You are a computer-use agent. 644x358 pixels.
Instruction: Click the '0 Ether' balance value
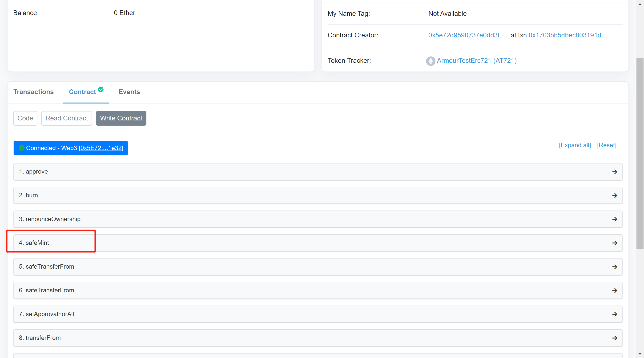[x=124, y=13]
